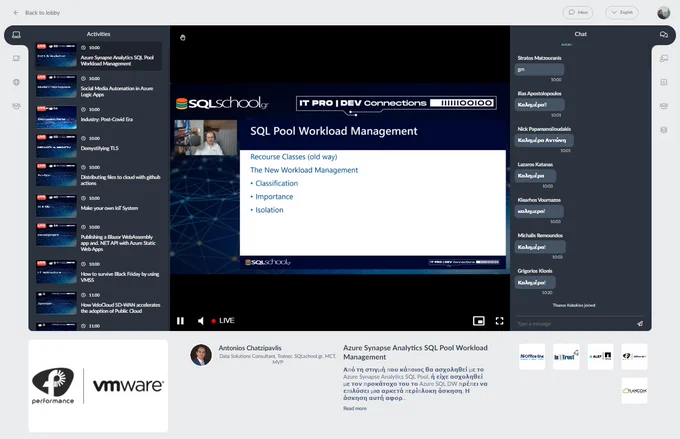Screen dimensions: 680x439
Task: Open Distributing files to cloud with github session
Action: pyautogui.click(x=99, y=175)
